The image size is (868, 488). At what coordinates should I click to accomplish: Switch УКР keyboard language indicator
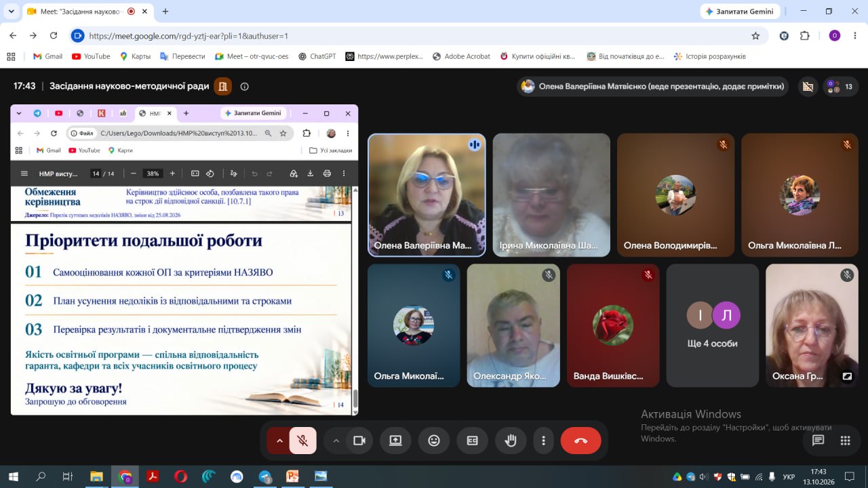click(x=789, y=476)
